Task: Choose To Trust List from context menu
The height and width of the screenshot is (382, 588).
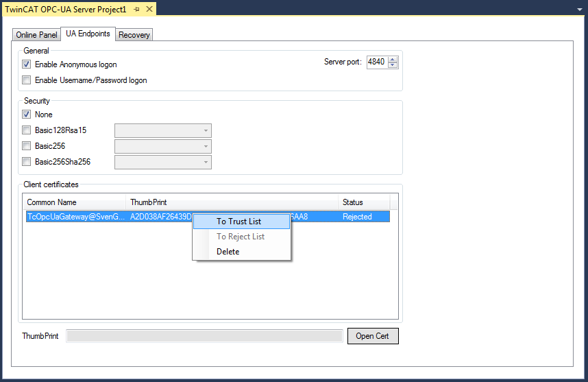Action: click(241, 222)
